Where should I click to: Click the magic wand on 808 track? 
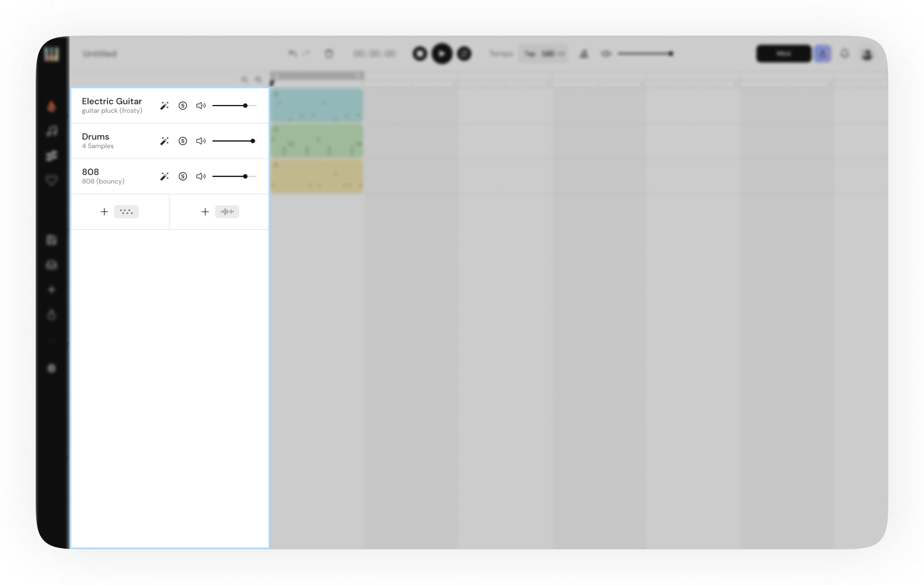coord(164,177)
